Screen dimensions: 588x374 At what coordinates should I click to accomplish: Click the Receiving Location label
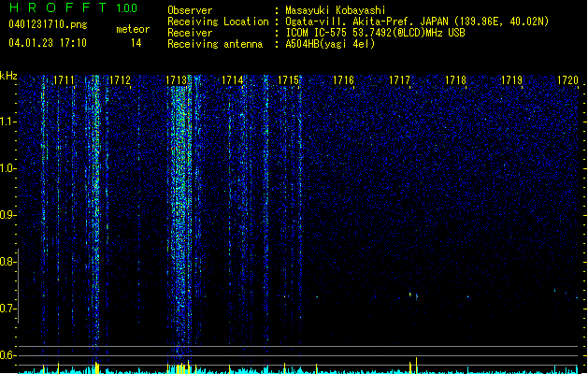[x=218, y=22]
